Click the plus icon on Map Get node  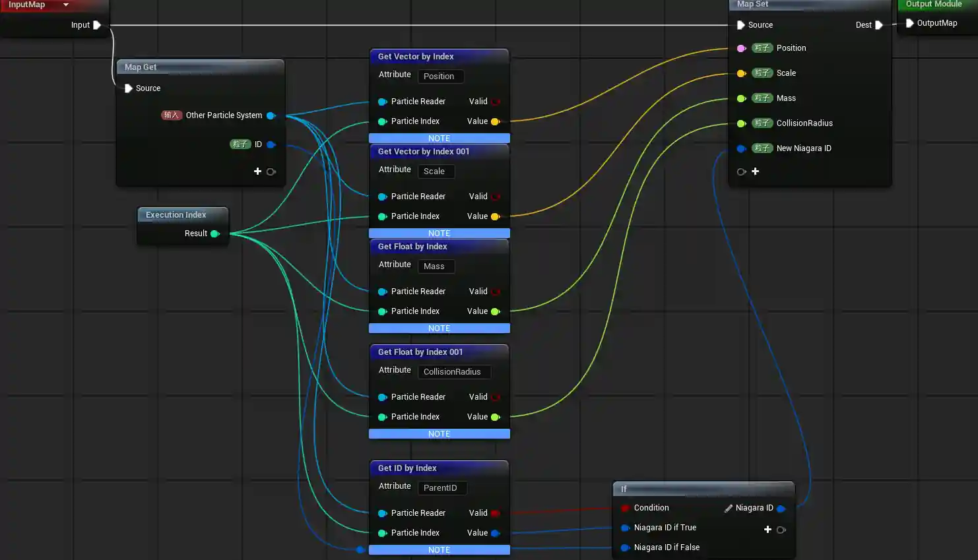257,171
